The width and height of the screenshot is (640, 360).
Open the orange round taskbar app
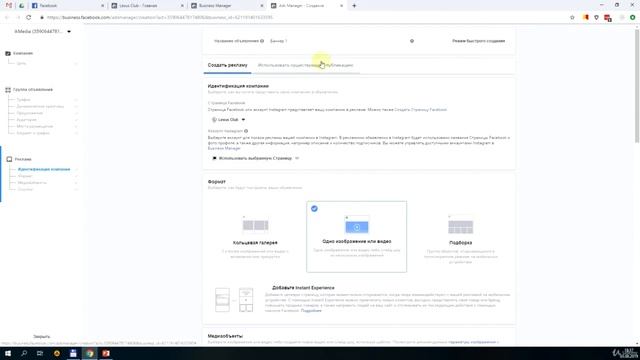(x=57, y=353)
